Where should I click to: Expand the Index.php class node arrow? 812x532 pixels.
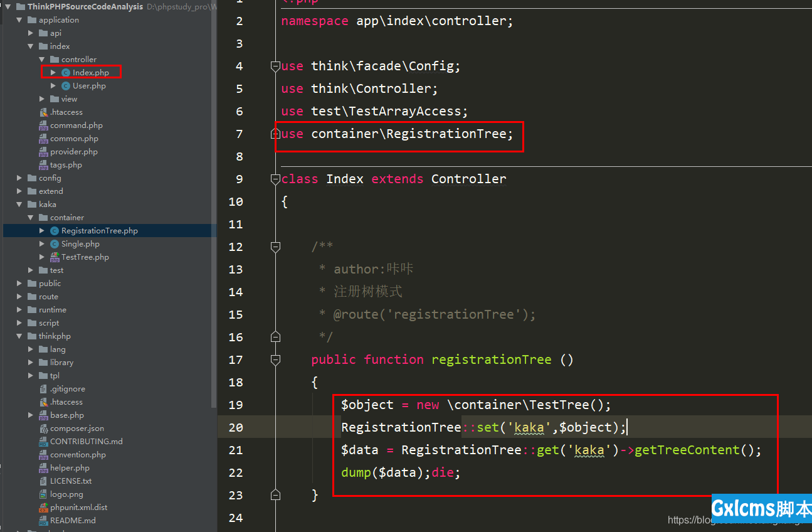53,73
